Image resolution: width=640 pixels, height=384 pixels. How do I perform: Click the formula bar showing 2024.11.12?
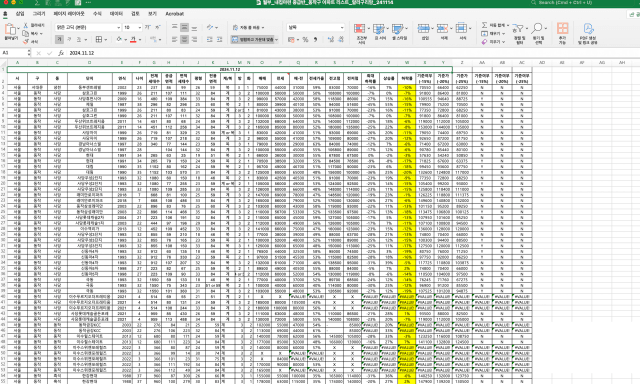pos(352,53)
